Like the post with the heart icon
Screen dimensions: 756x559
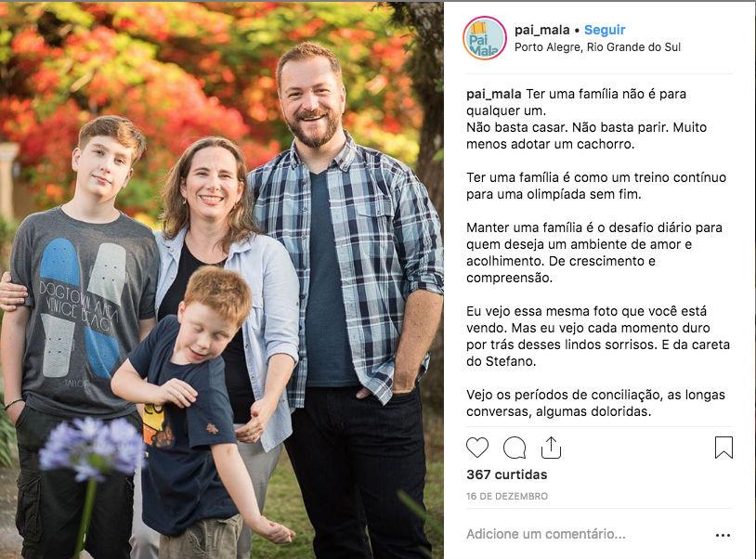tap(477, 448)
